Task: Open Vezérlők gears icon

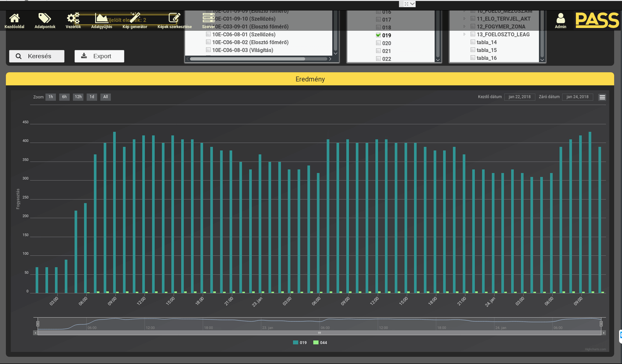Action: (x=73, y=18)
